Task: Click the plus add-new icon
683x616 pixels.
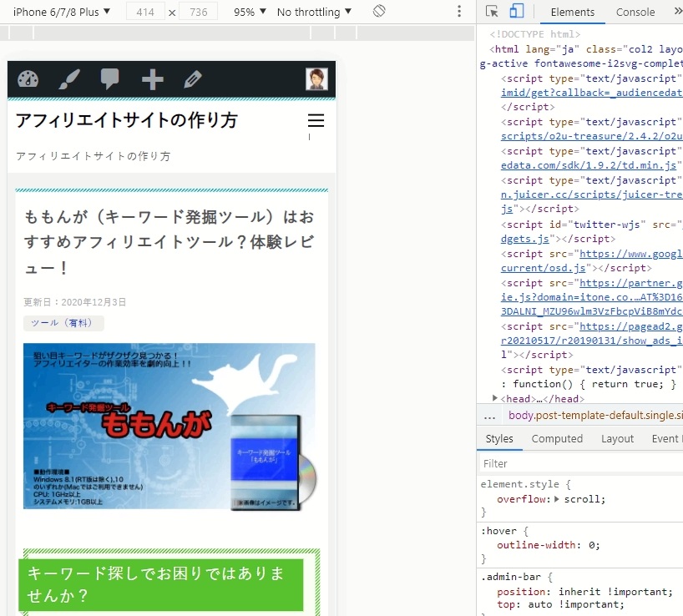Action: [x=152, y=79]
